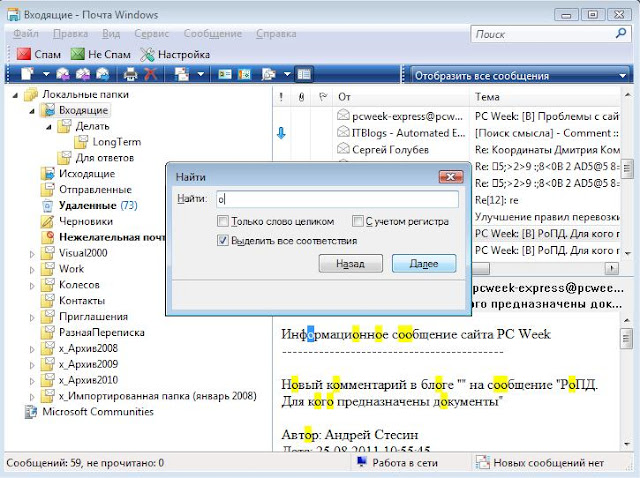Sort by flag column header
The image size is (640, 478).
pos(323,97)
